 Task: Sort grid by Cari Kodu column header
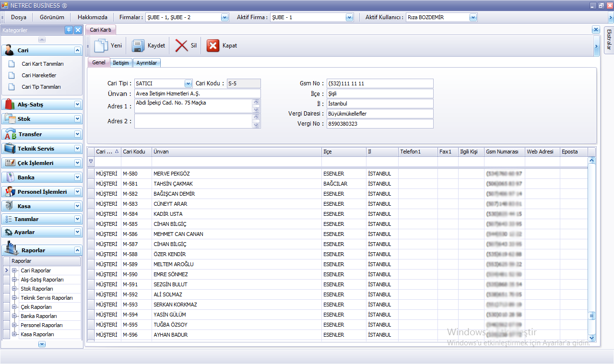click(x=136, y=152)
